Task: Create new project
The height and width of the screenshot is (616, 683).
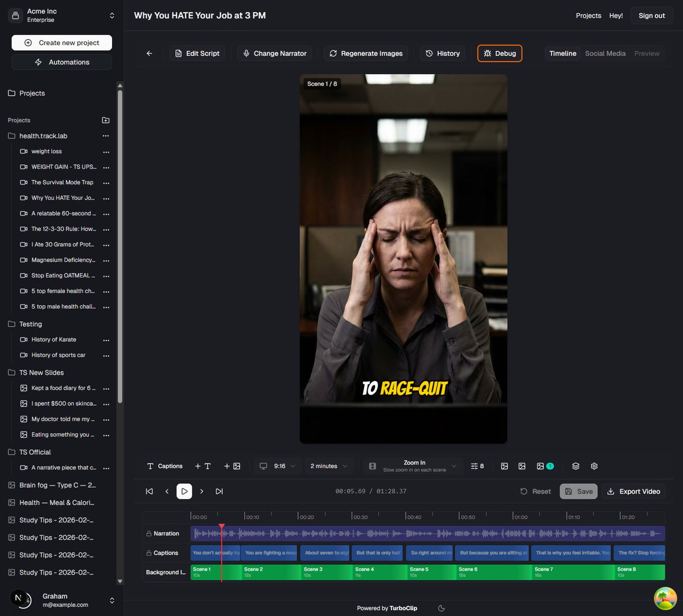Action: pos(61,43)
